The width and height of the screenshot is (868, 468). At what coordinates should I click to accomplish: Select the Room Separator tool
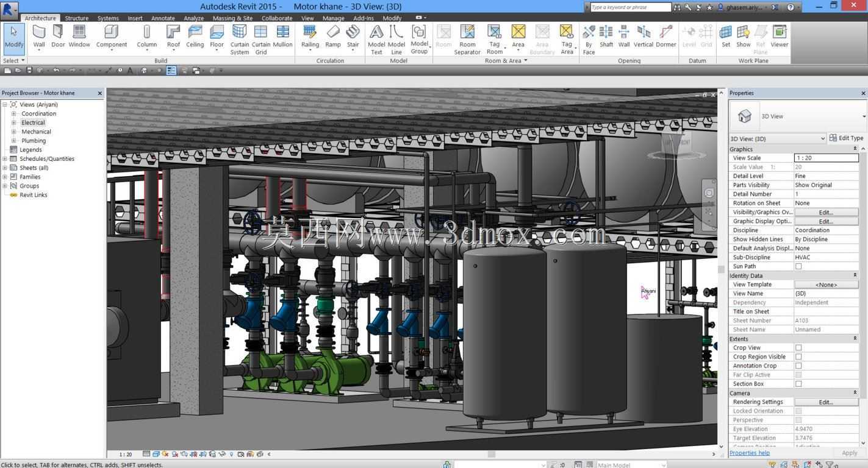[467, 40]
